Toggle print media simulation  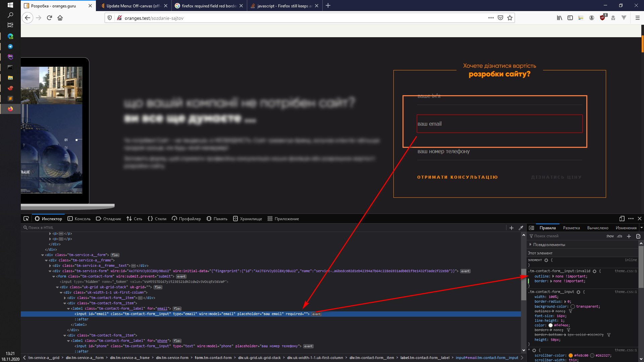[638, 236]
